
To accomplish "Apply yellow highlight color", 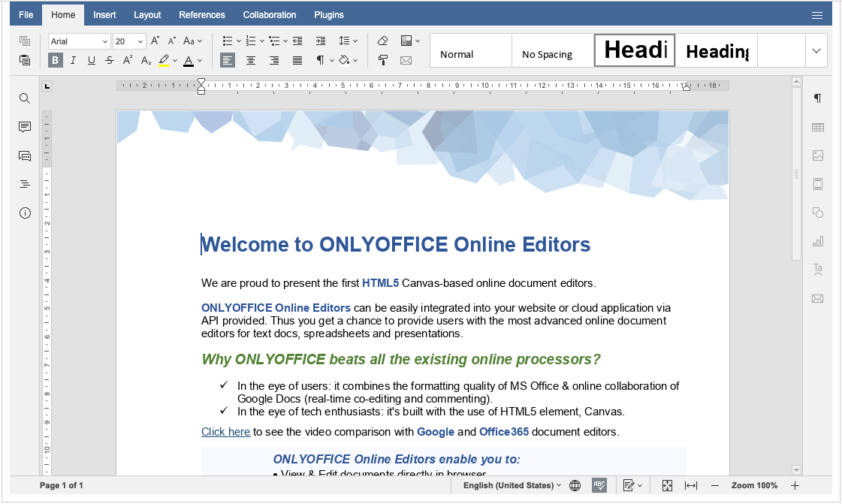I will click(x=164, y=60).
